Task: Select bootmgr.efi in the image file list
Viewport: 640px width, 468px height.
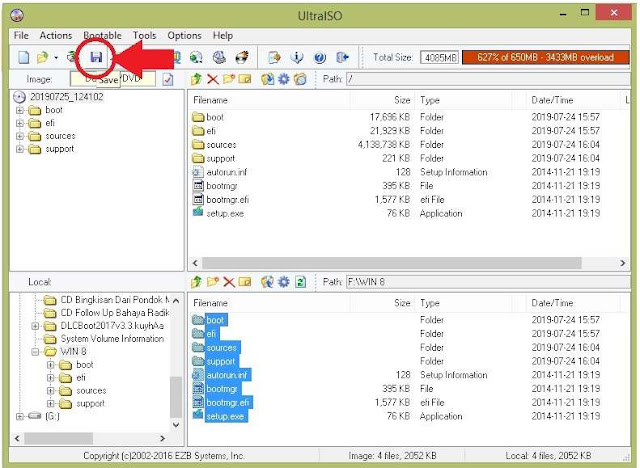Action: (227, 200)
